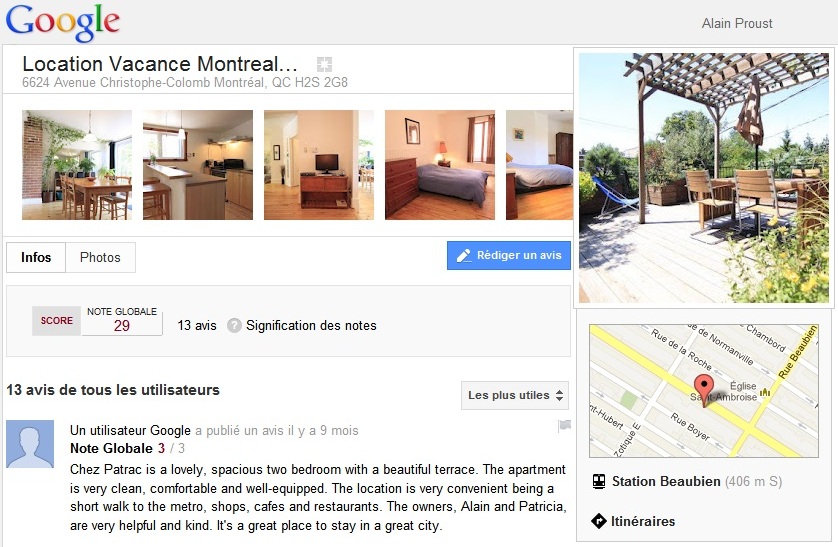This screenshot has height=547, width=838.
Task: Open the bedroom photo thumbnail
Action: click(x=440, y=165)
